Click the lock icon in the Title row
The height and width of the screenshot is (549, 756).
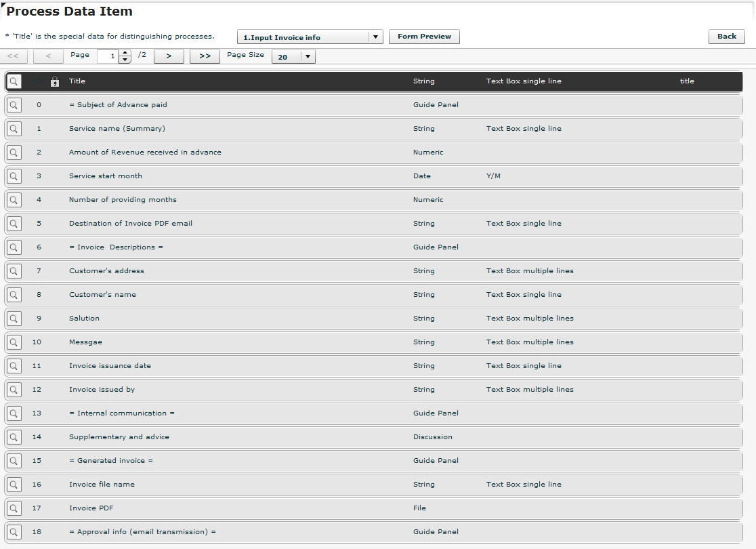(x=54, y=81)
